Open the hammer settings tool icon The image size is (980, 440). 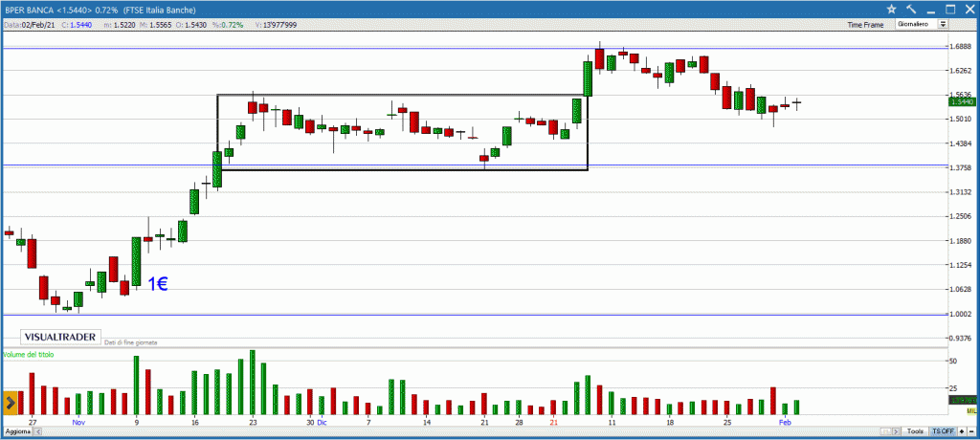coord(911,10)
